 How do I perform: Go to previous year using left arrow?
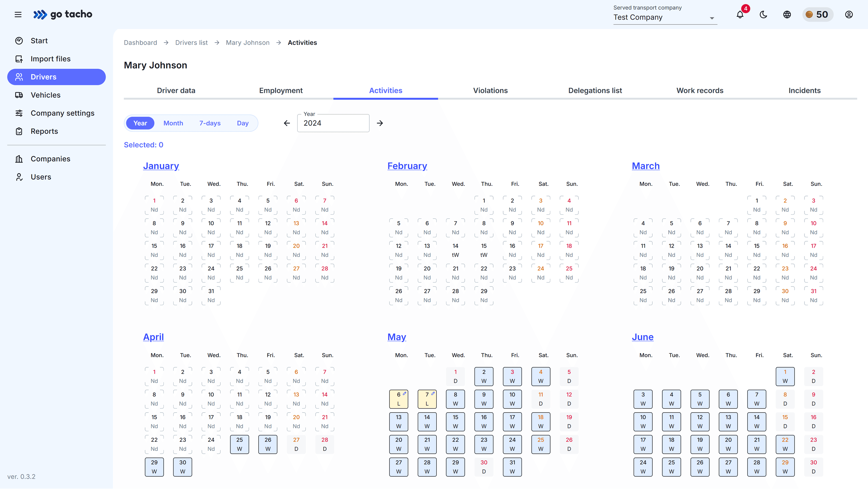click(x=286, y=123)
